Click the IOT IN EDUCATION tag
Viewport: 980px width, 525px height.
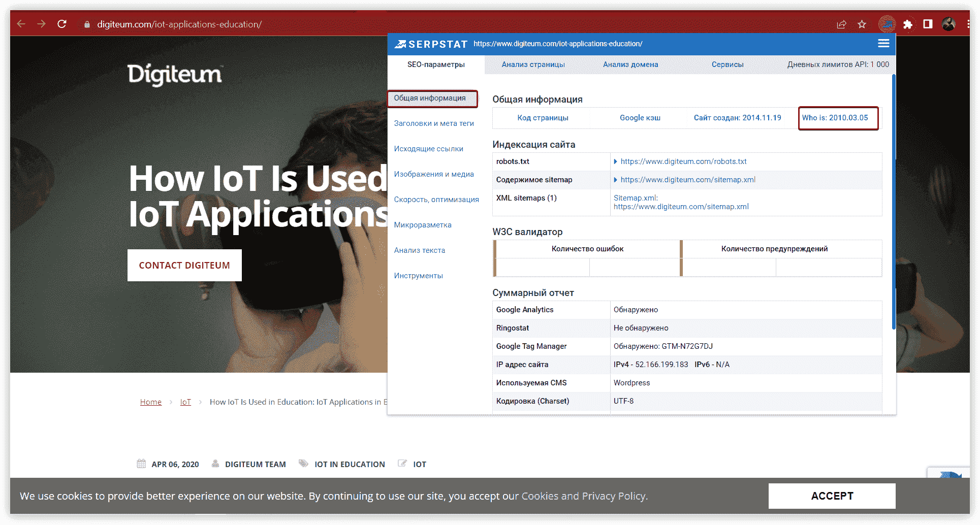(x=350, y=464)
